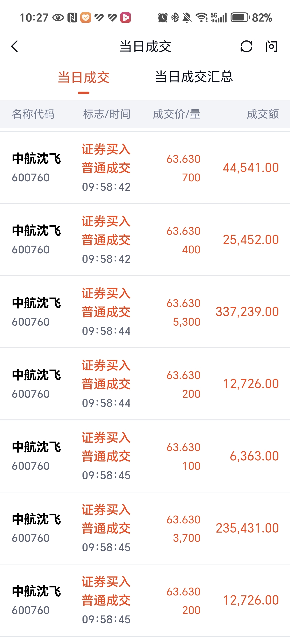Select the 400-share trade of 25,452.00
This screenshot has width=290, height=644.
click(145, 240)
